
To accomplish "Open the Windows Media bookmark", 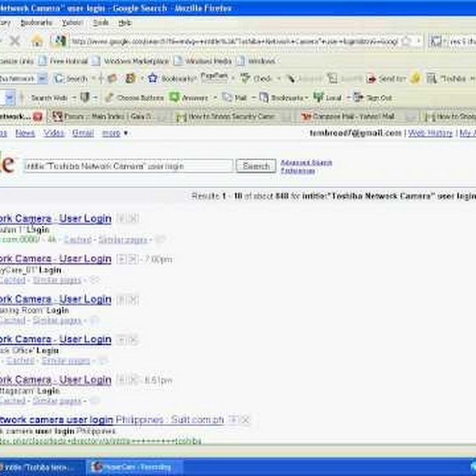I will click(x=203, y=61).
